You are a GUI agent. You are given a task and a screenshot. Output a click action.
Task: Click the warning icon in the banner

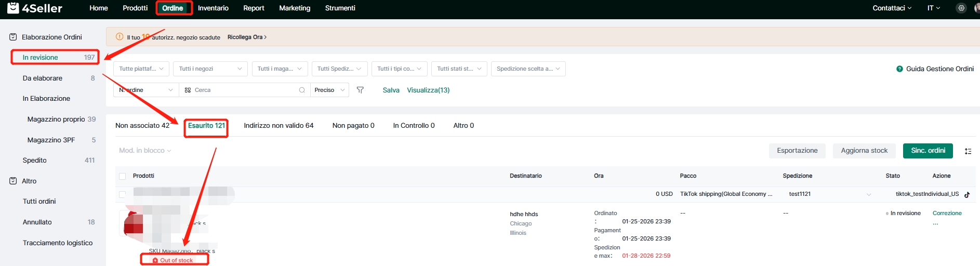pyautogui.click(x=120, y=37)
